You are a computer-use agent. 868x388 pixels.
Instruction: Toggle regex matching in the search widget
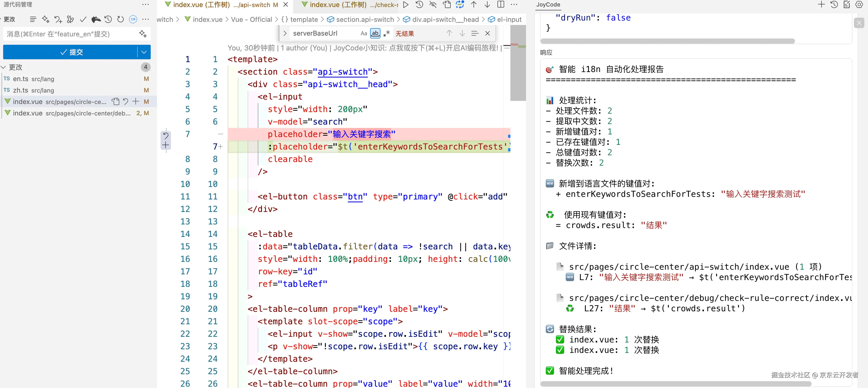[x=386, y=33]
